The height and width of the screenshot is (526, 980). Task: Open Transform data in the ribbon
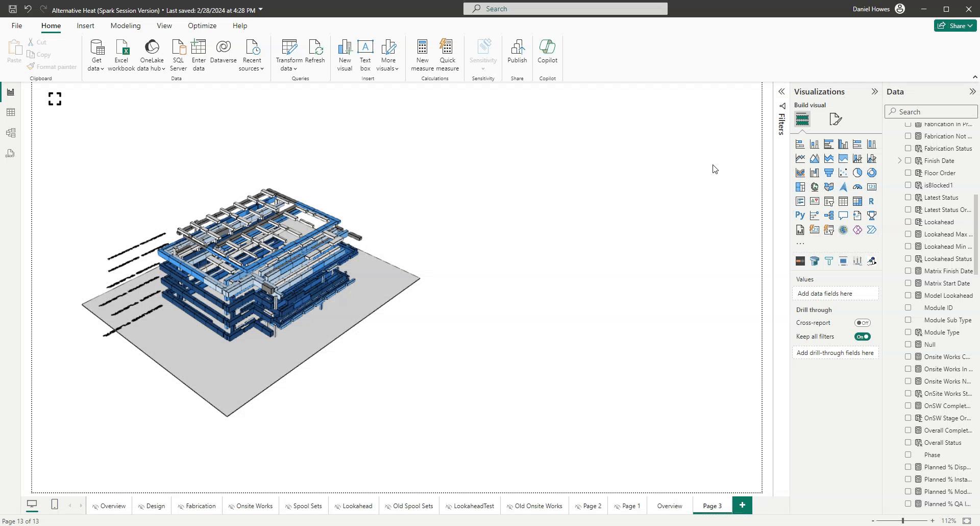click(x=289, y=55)
